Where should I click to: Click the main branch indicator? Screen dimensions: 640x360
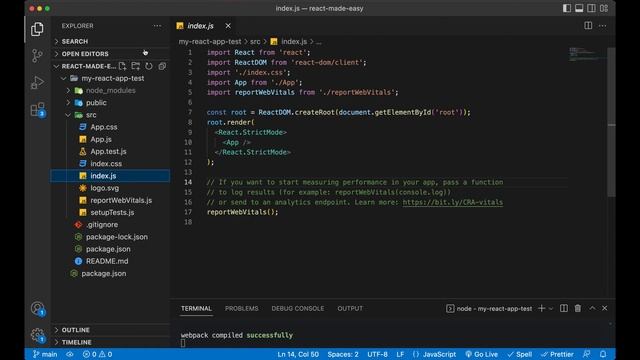tap(45, 354)
